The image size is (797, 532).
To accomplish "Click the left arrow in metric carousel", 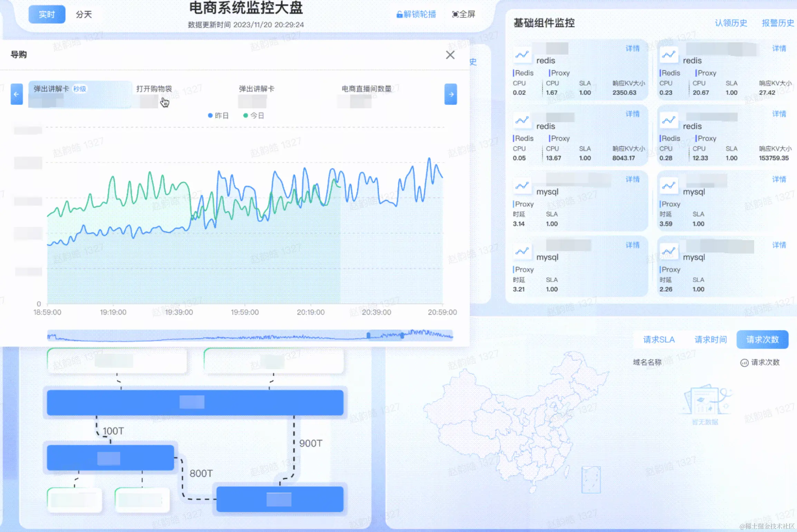I will 17,94.
